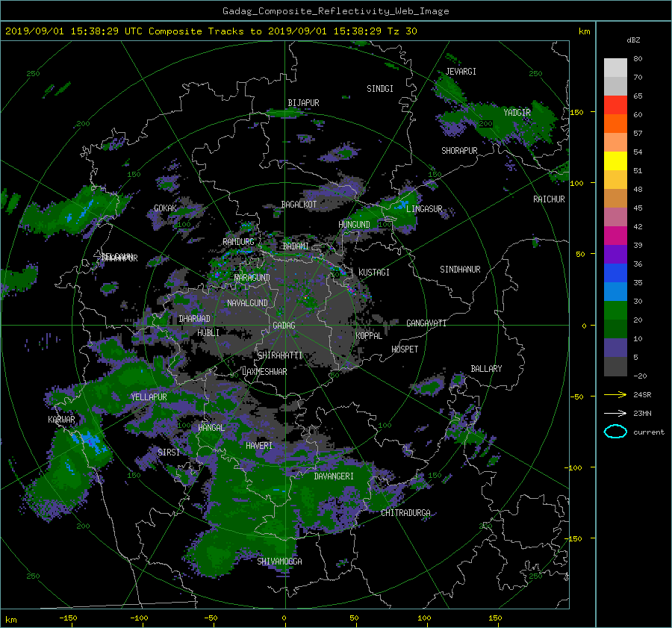
Task: Pick the orange 57-60 dBZ legend swatch
Action: click(615, 124)
